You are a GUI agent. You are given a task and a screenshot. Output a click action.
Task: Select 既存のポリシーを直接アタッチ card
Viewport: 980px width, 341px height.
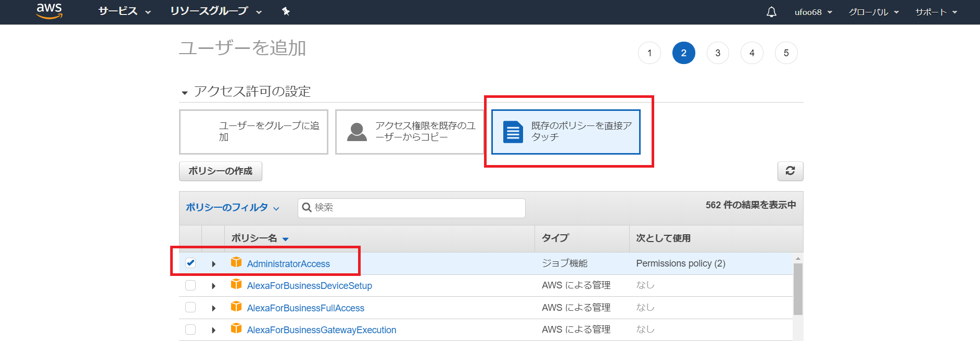[566, 132]
